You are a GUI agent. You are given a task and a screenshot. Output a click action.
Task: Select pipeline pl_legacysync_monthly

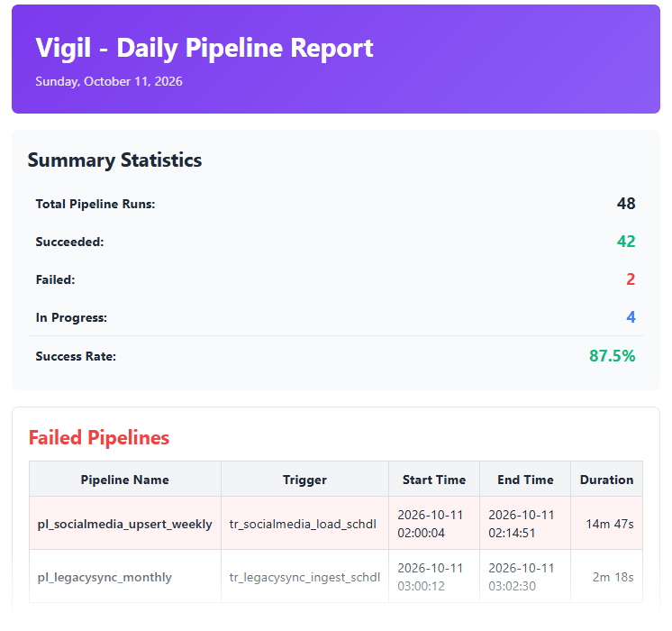click(x=104, y=578)
